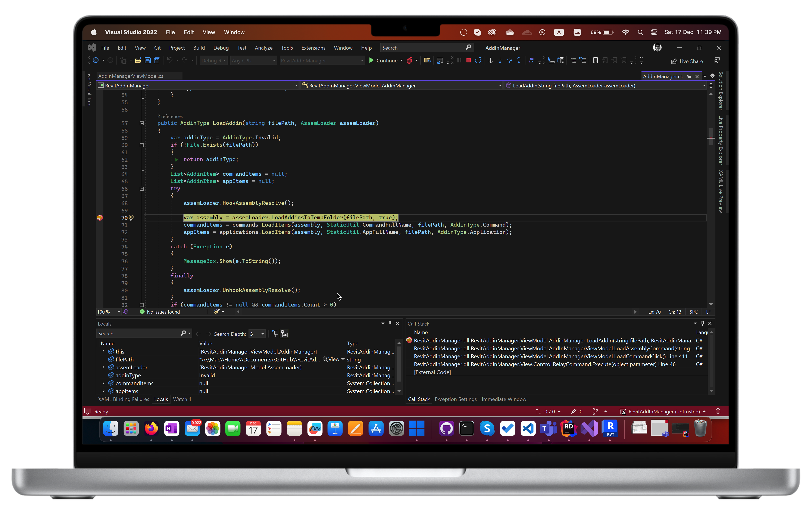Click the Live Share button
The width and height of the screenshot is (812, 513).
(687, 61)
